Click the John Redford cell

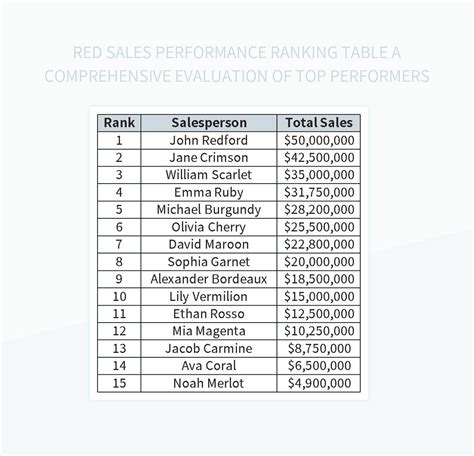(x=209, y=141)
